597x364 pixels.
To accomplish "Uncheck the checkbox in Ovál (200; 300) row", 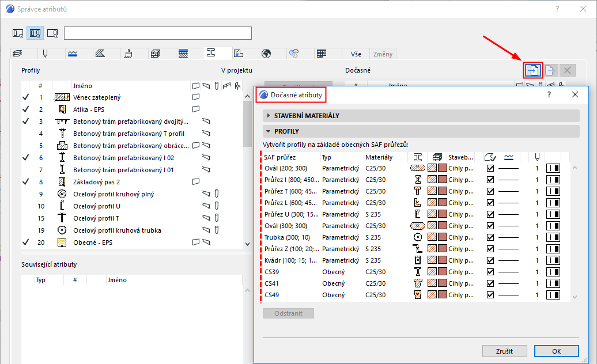I will coord(490,168).
